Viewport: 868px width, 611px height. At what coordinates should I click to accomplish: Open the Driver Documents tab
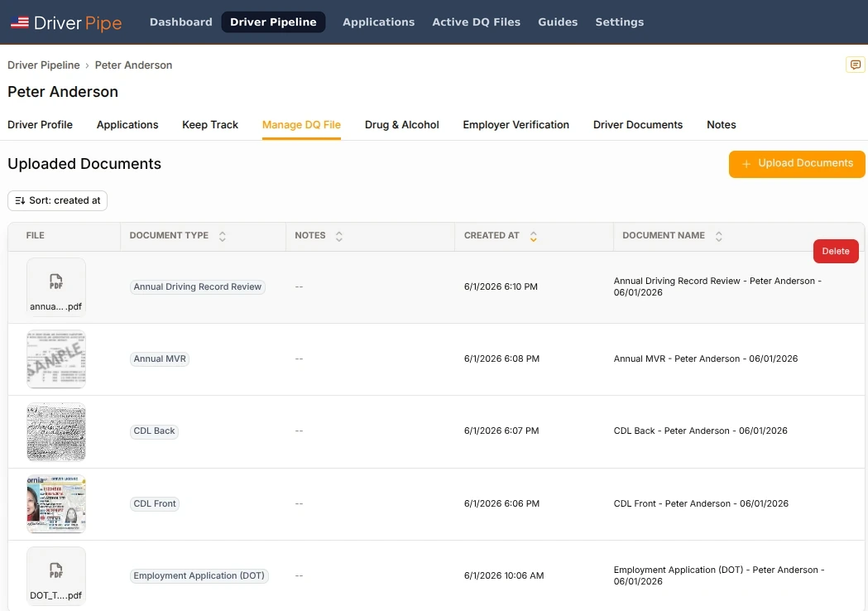pos(638,125)
